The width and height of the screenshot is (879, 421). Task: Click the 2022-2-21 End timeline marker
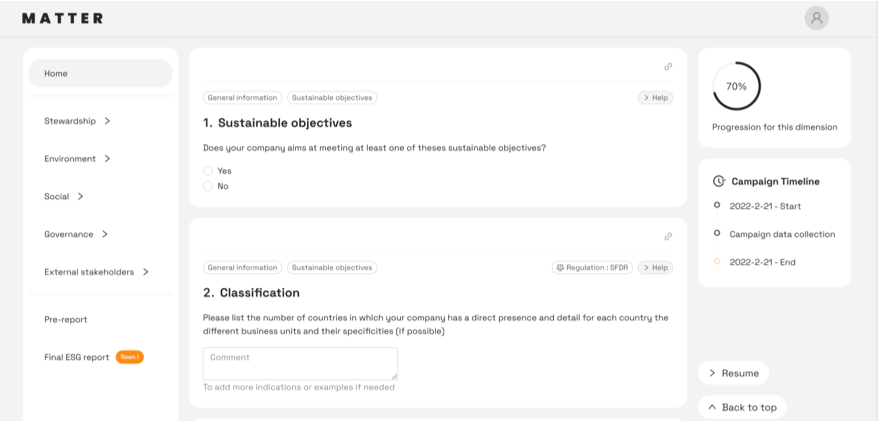tap(716, 262)
